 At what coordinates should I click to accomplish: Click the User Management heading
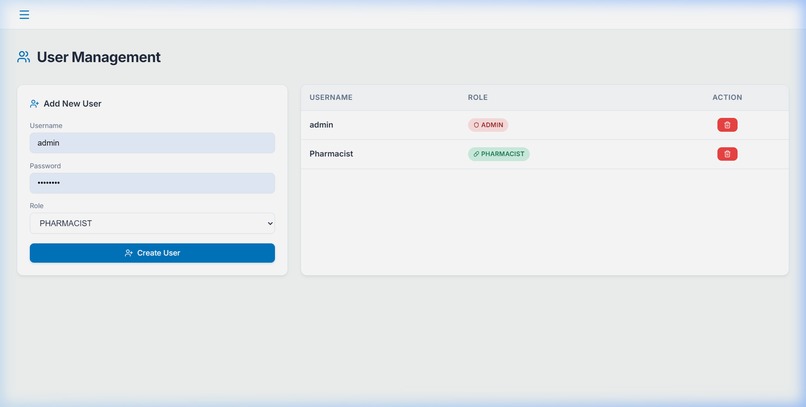(x=99, y=57)
